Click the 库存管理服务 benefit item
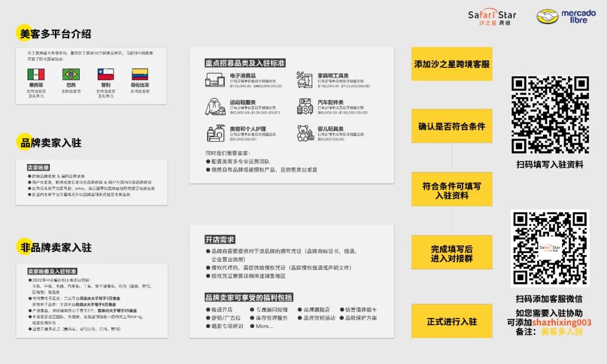Image resolution: width=607 pixels, height=364 pixels. pyautogui.click(x=269, y=318)
